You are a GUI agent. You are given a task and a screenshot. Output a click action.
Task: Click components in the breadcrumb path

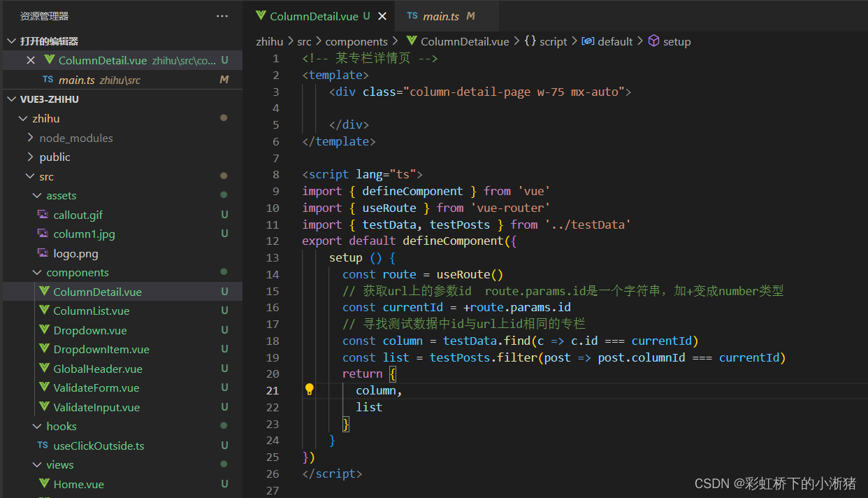point(356,41)
